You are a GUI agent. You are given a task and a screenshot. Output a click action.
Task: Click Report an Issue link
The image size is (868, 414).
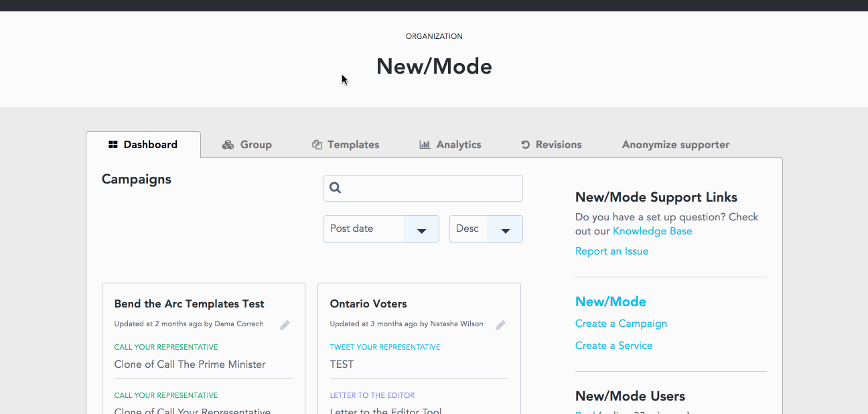tap(611, 251)
